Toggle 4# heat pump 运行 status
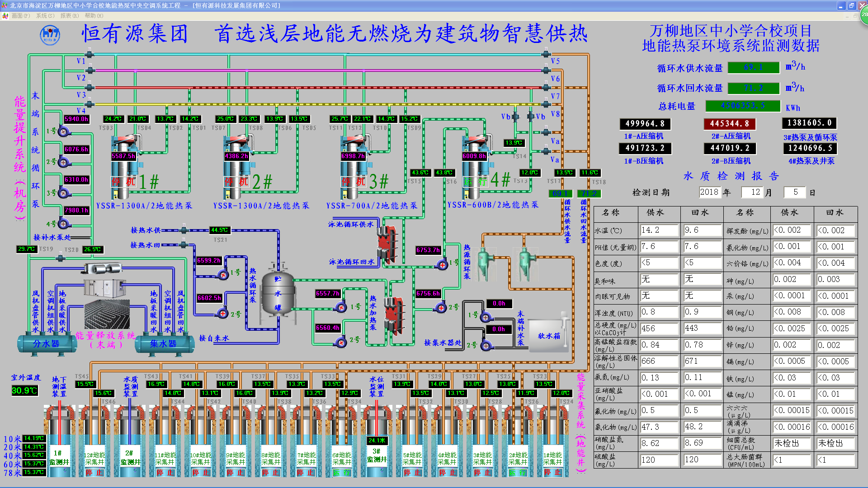Viewport: 868px width, 488px height. [476, 182]
